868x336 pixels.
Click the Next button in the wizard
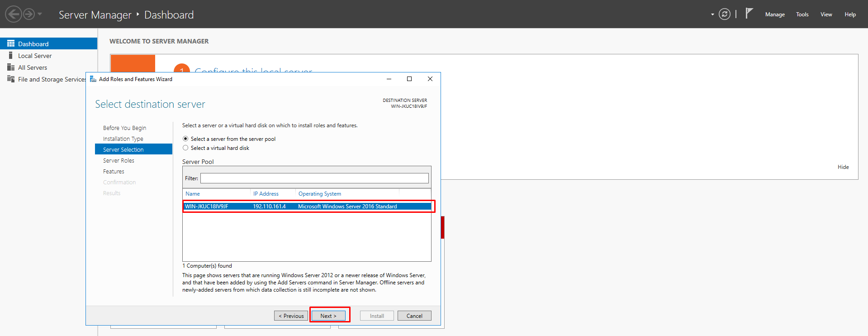point(329,316)
